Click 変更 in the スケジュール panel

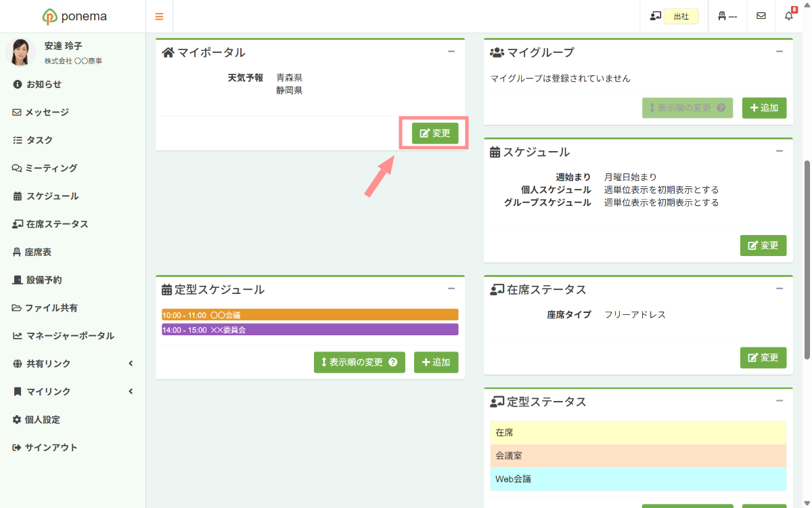(x=763, y=245)
